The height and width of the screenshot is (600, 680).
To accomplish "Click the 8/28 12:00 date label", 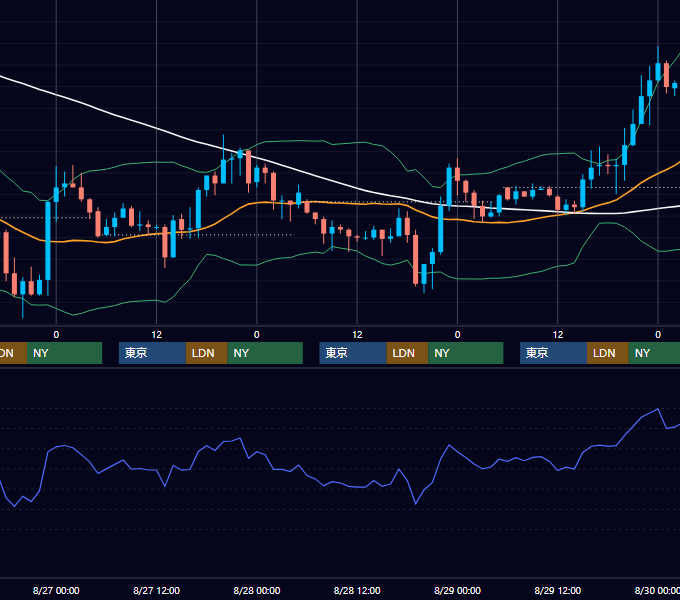I will [357, 590].
